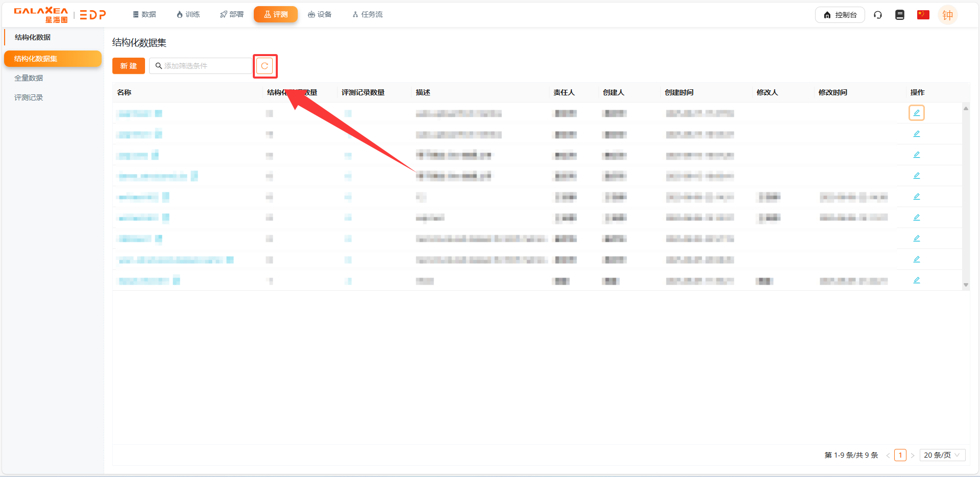Open customer support headset icon
Screen dimensions: 980x477
[877, 15]
